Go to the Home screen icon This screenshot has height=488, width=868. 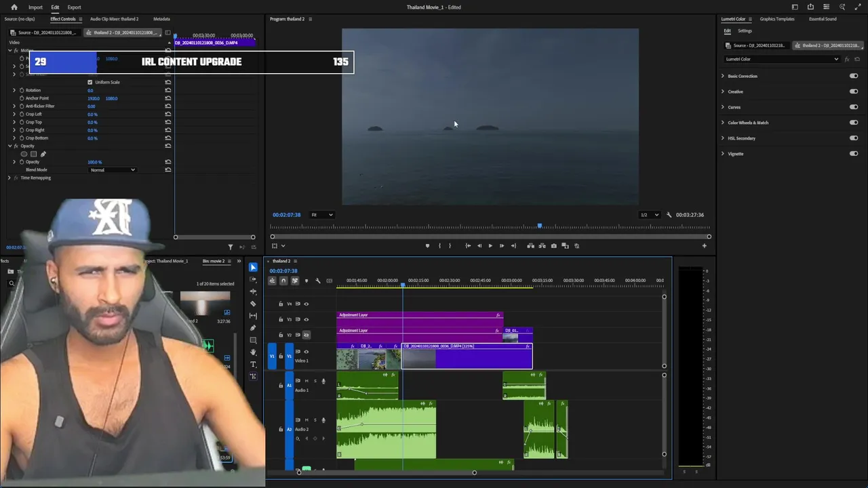coord(14,7)
